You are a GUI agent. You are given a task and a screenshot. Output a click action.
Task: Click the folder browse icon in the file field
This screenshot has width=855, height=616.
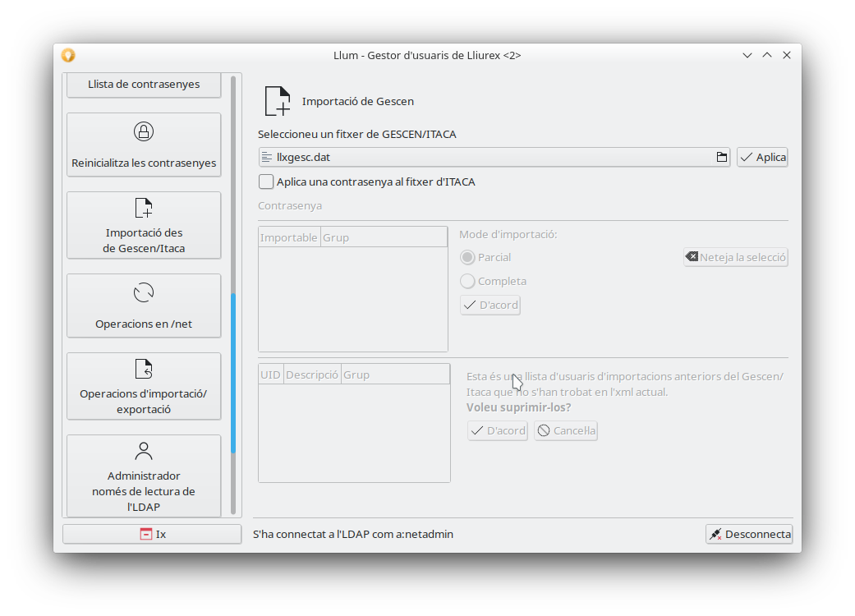tap(722, 157)
